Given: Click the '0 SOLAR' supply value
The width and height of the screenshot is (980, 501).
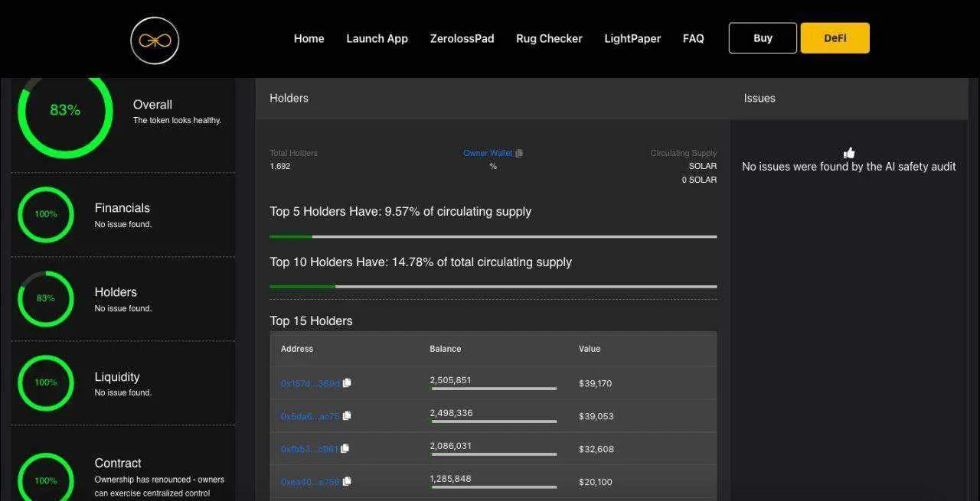Looking at the screenshot, I should (700, 180).
